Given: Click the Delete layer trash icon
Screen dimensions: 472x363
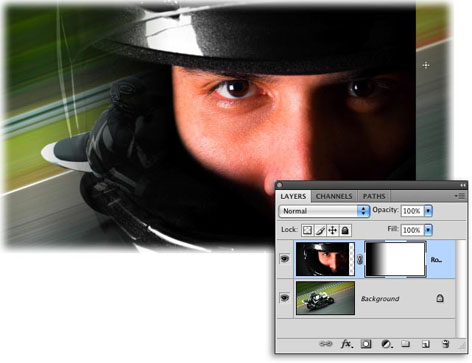Looking at the screenshot, I should (x=445, y=344).
